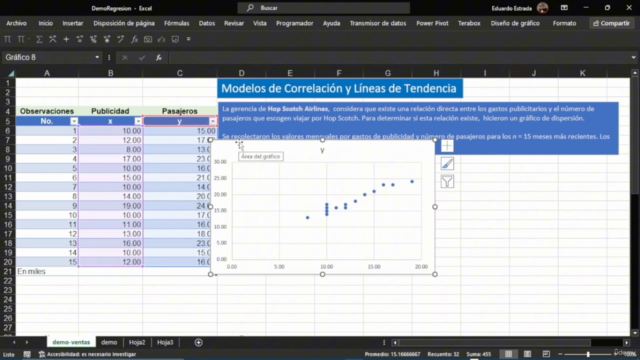
Task: Open the Name Box dropdown arrow
Action: pyautogui.click(x=97, y=58)
